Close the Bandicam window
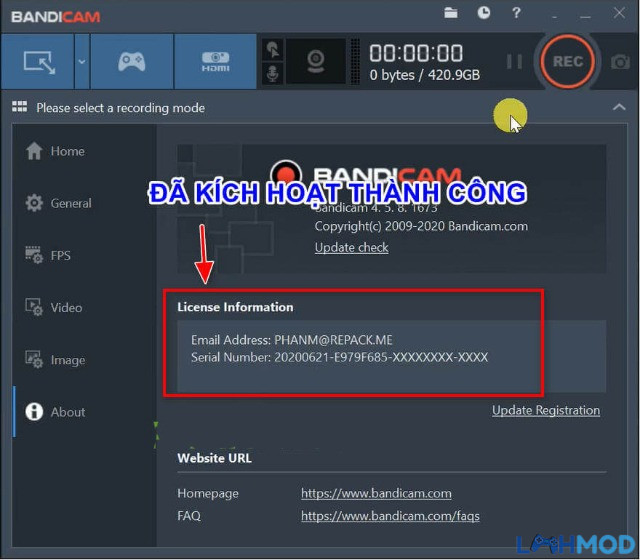 point(619,13)
